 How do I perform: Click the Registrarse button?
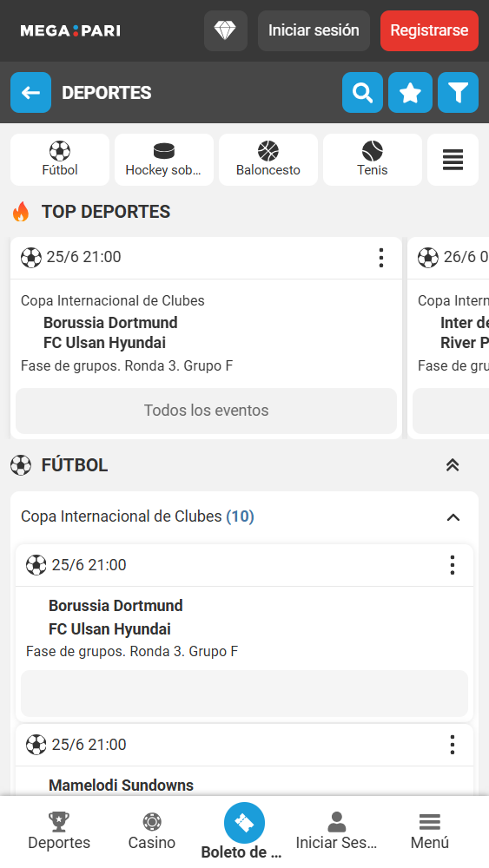429,30
